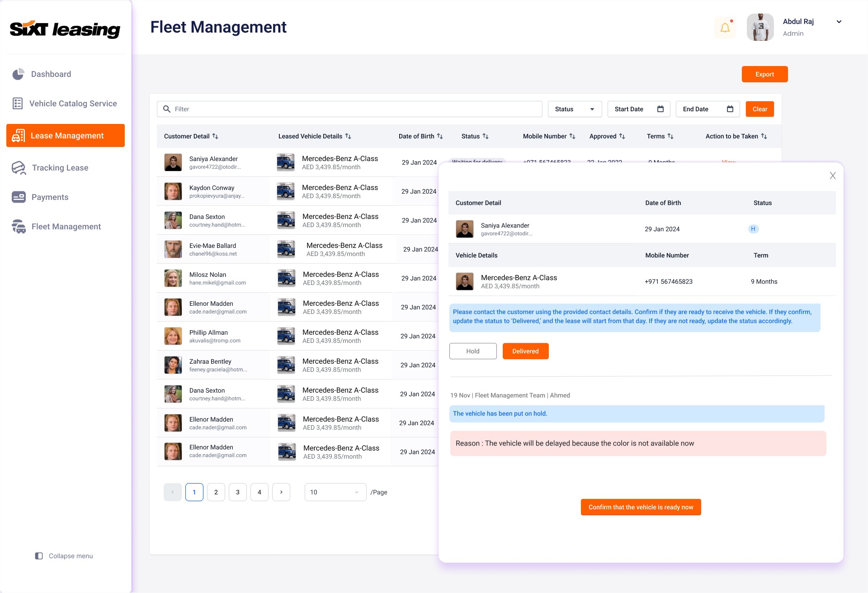This screenshot has width=868, height=593.
Task: Go to page 3 of results
Action: tap(237, 492)
